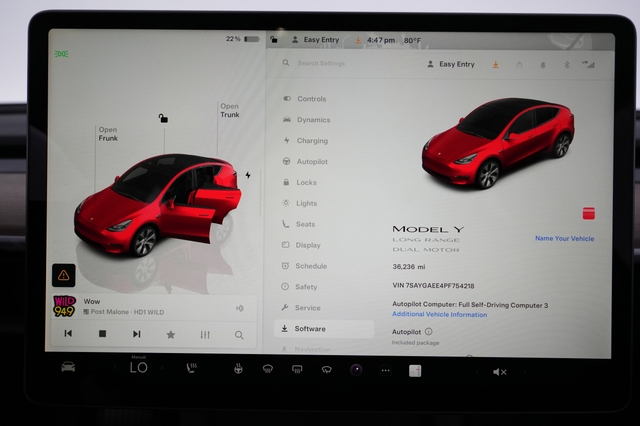Tap the Autopilot info circle icon
This screenshot has width=640, height=426.
[x=429, y=331]
